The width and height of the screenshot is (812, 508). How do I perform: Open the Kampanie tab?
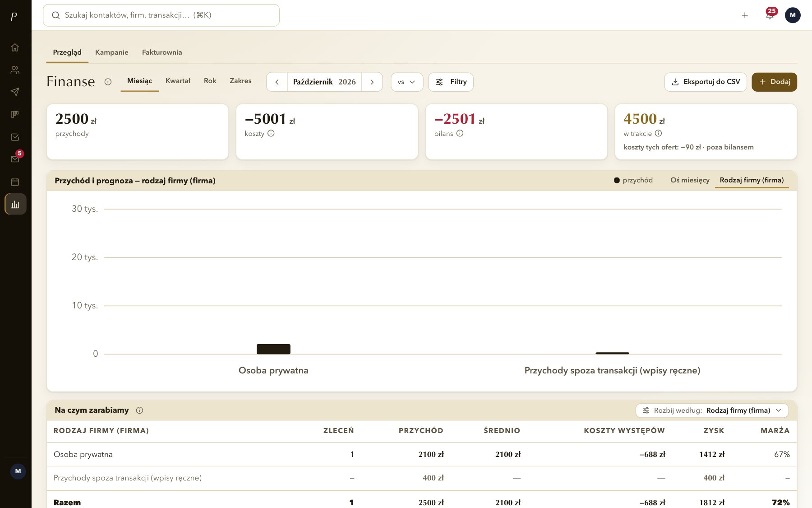[112, 52]
